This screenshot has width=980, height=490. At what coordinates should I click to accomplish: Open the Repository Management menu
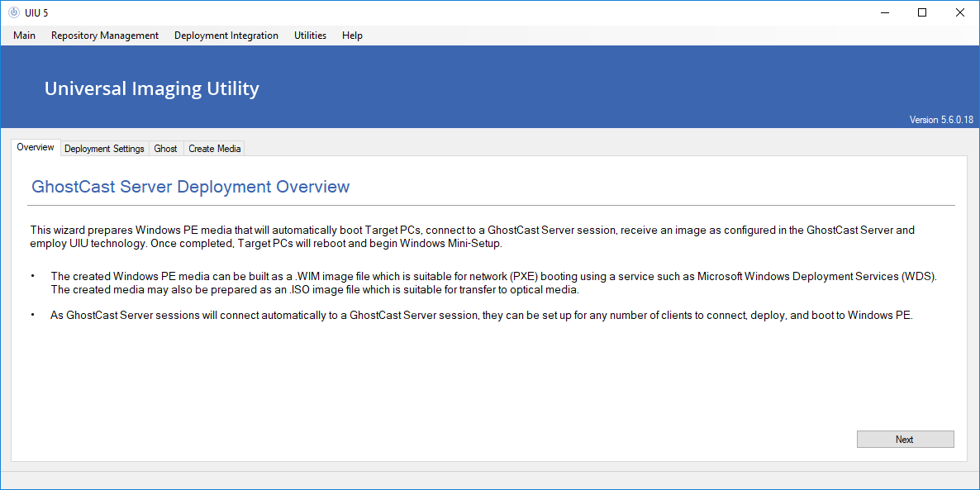point(105,36)
